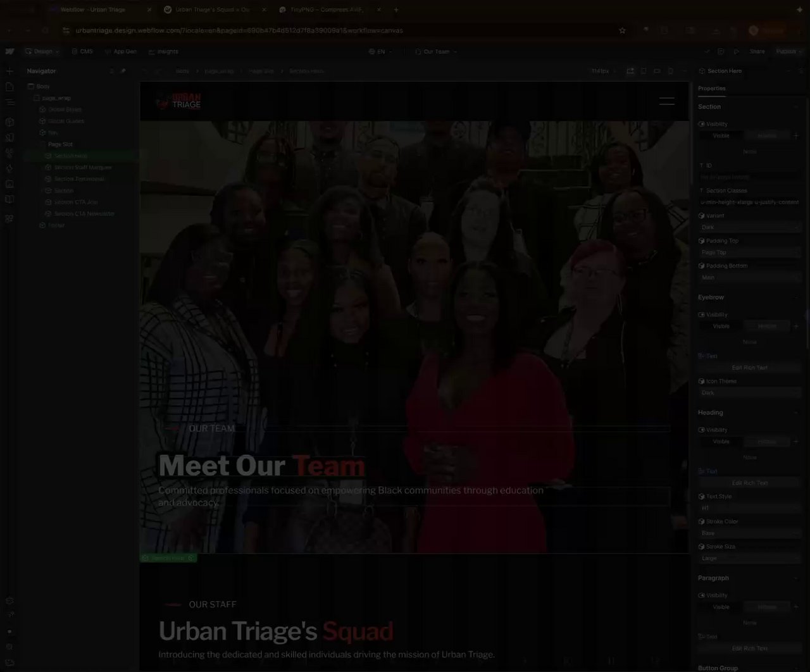This screenshot has height=672, width=810.
Task: Set Heading visibility to Hidden
Action: click(766, 441)
